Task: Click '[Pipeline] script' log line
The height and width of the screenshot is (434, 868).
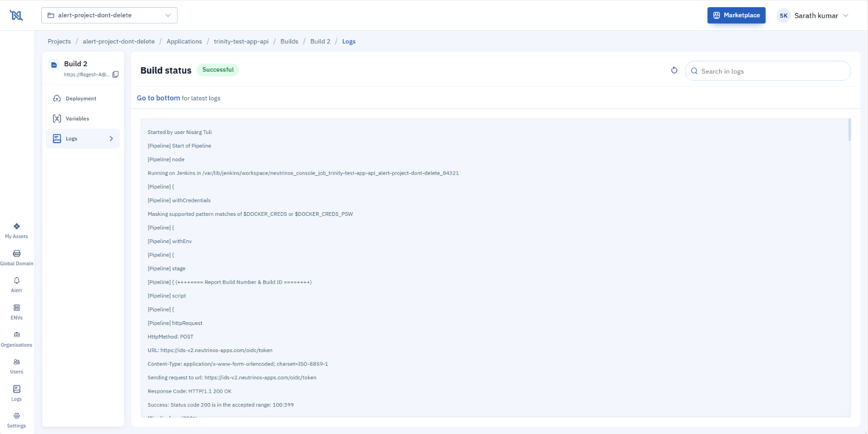Action: coord(167,296)
